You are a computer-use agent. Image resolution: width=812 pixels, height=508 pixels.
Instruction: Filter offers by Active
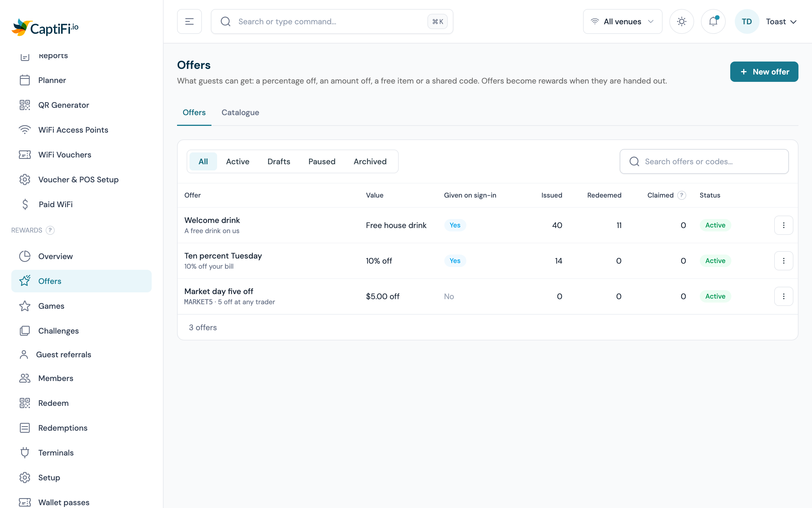point(238,161)
